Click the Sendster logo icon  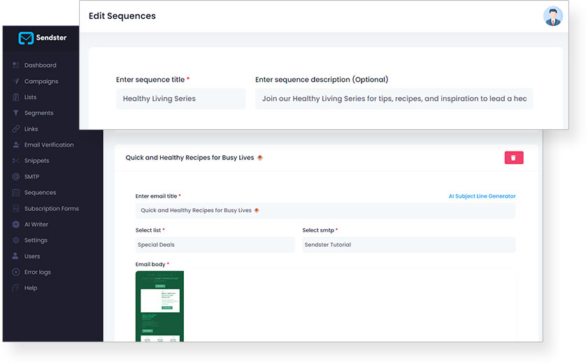coord(26,38)
